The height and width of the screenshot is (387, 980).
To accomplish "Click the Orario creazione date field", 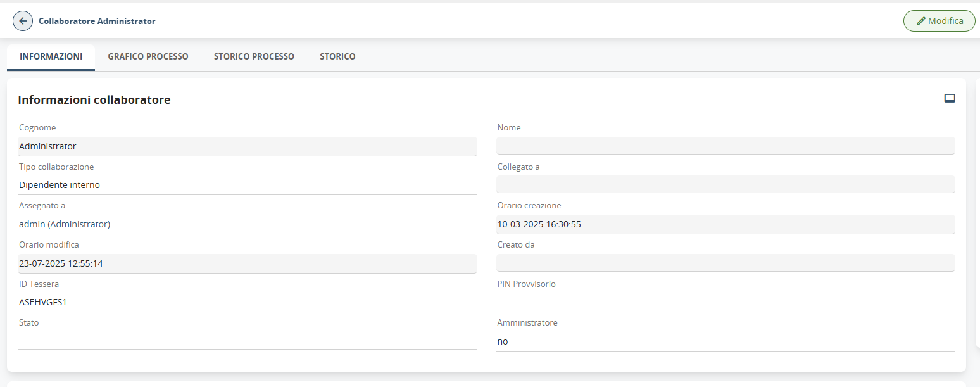I will coord(725,224).
